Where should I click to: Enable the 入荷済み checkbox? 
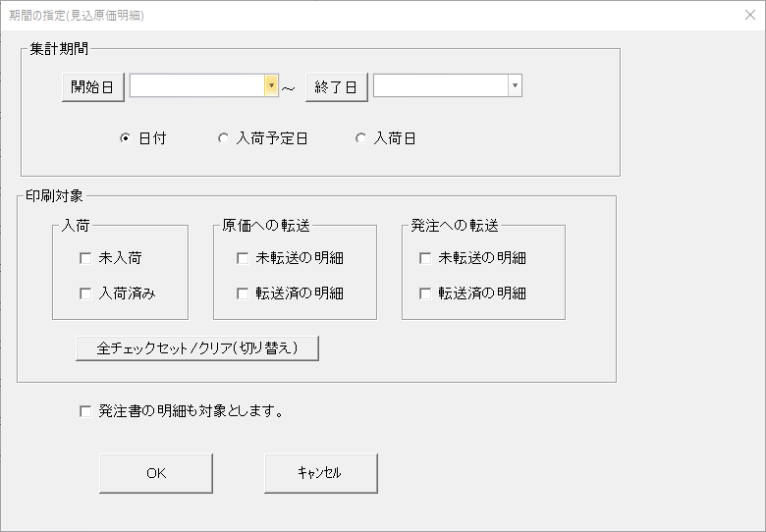tap(85, 293)
